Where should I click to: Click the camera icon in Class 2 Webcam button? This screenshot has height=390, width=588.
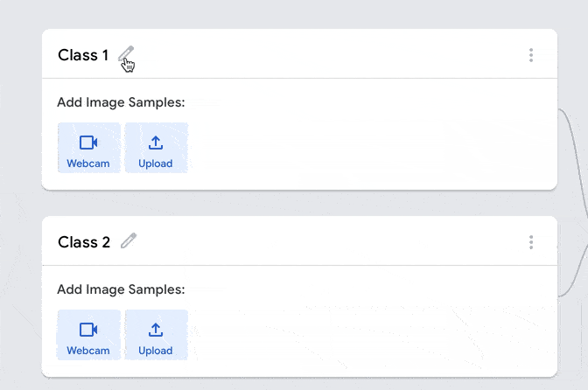pyautogui.click(x=88, y=330)
